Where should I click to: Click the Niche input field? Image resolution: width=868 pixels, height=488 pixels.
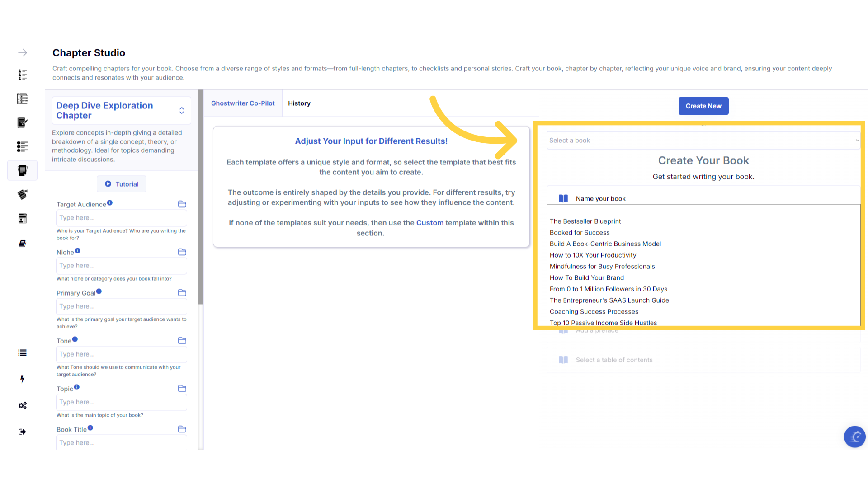click(122, 266)
